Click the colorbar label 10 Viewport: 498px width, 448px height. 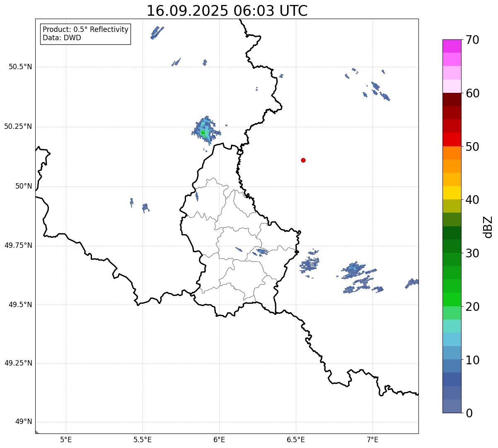pos(472,360)
